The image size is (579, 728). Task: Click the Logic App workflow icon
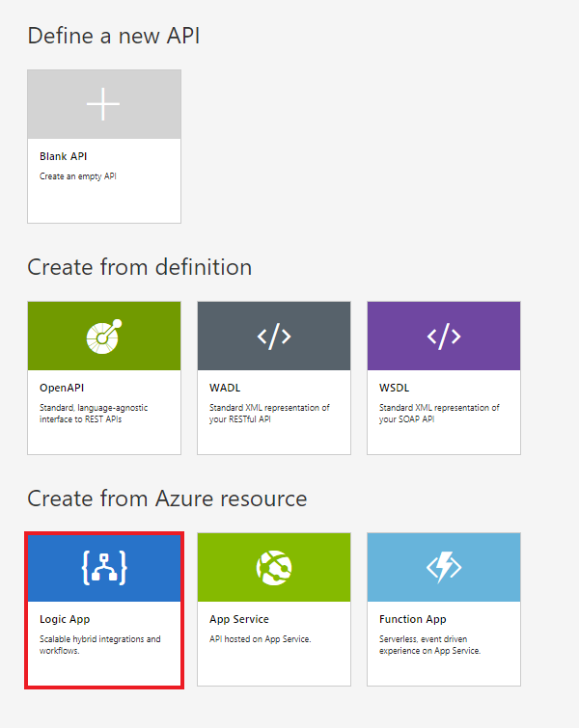(103, 567)
